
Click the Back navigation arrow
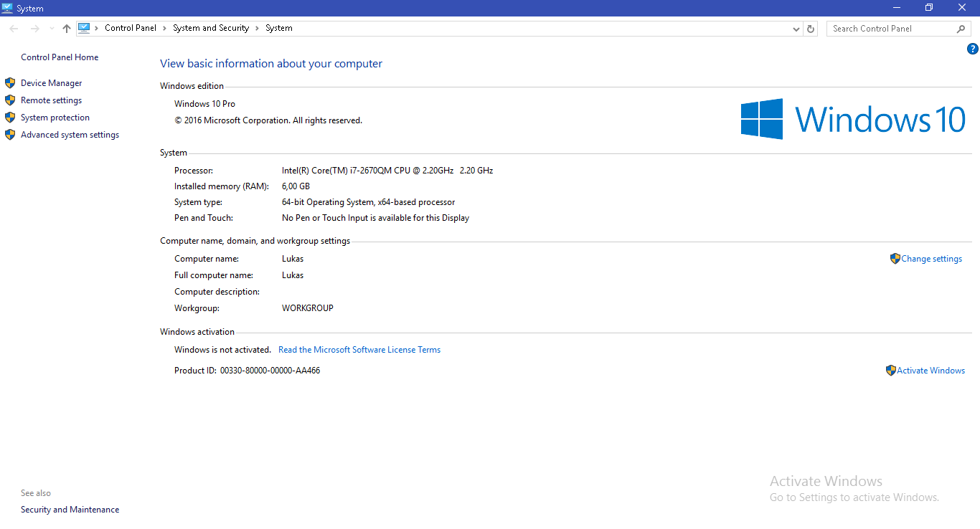tap(14, 29)
